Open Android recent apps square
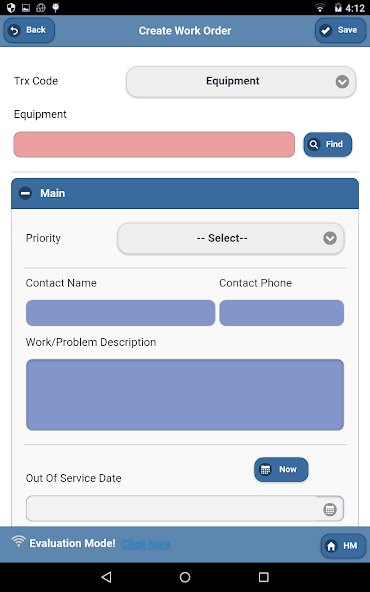Image resolution: width=370 pixels, height=592 pixels. pyautogui.click(x=263, y=577)
